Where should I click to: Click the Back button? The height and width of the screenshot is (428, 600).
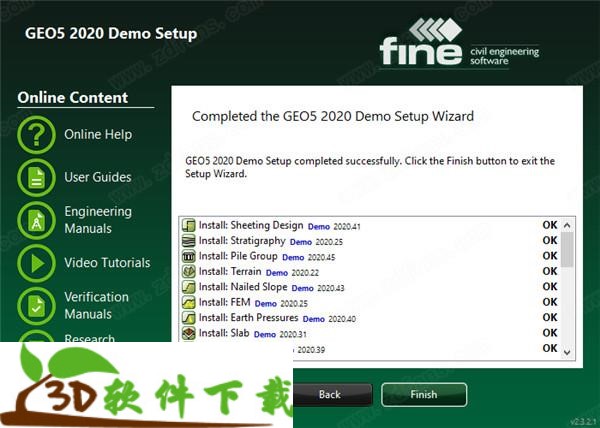(x=330, y=394)
